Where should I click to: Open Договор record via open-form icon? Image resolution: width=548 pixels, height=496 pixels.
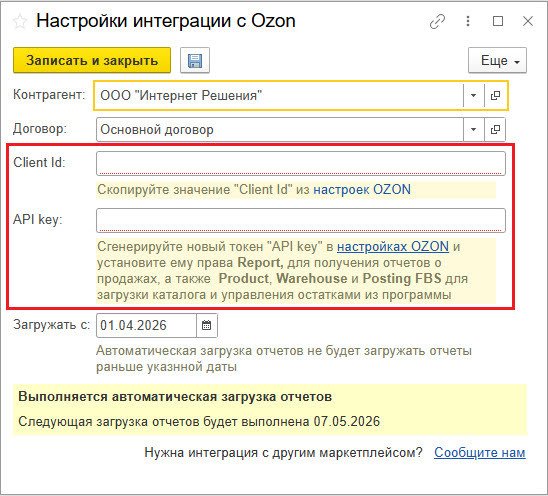click(495, 130)
